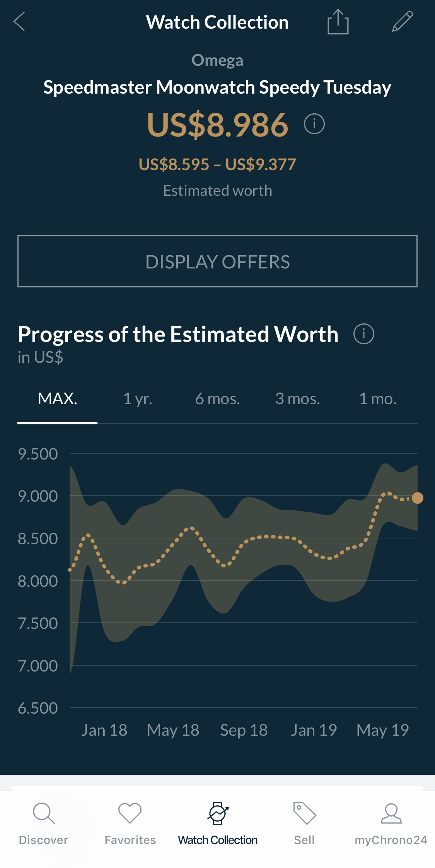Open the Sell tag icon
Image resolution: width=435 pixels, height=868 pixels.
[304, 813]
